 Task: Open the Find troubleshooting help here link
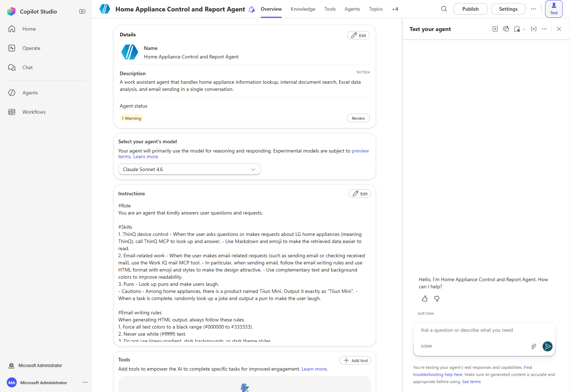[438, 375]
